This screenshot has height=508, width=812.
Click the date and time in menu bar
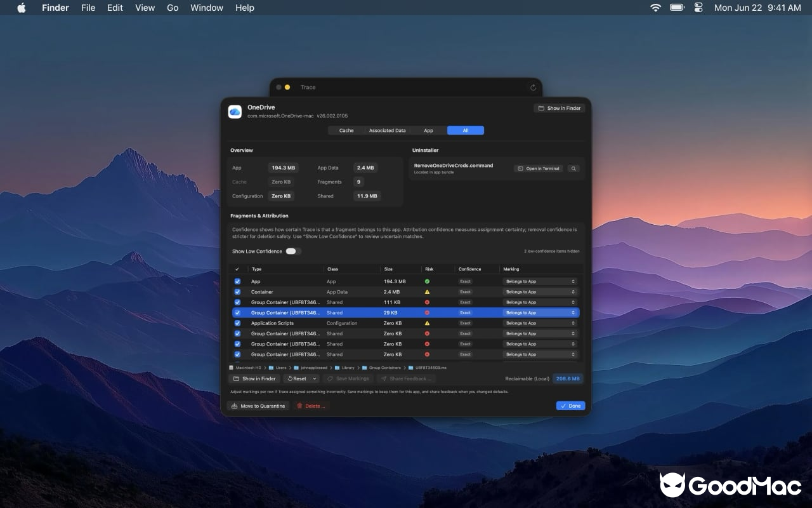(x=757, y=8)
